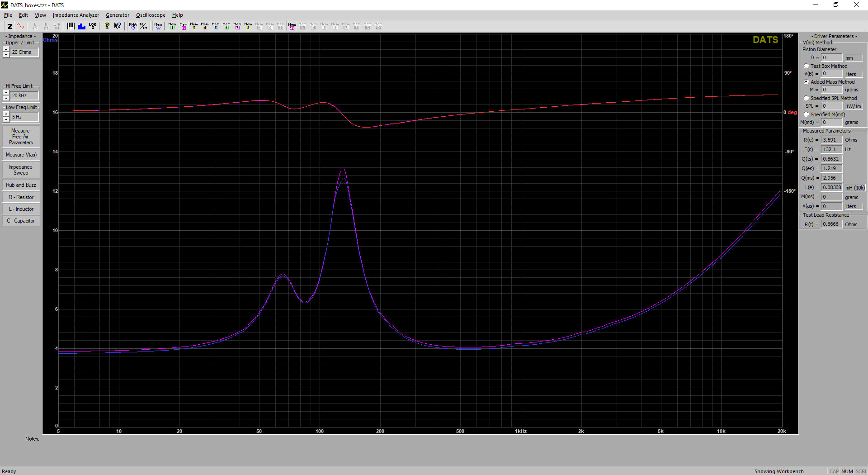The image size is (868, 475).
Task: Show memory slot Mem 1
Action: click(x=172, y=26)
